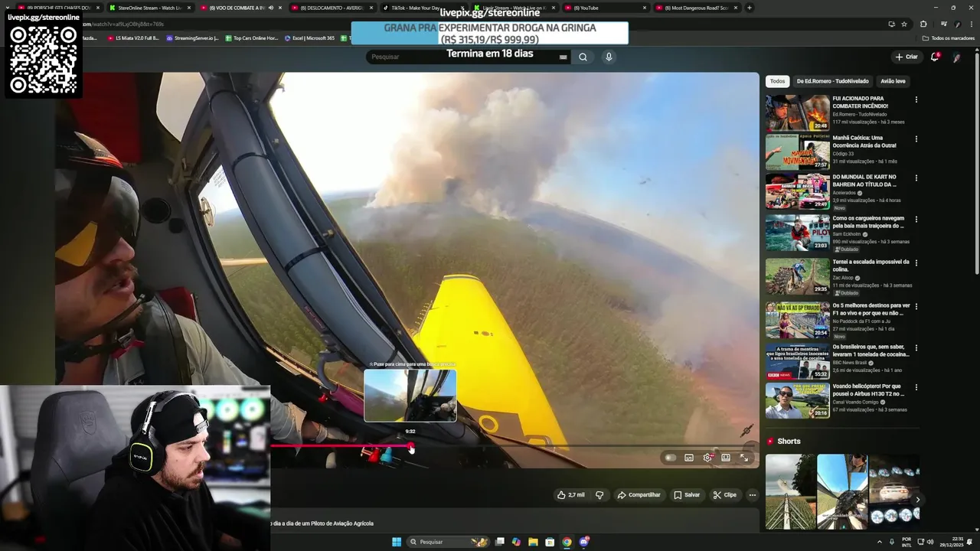Dislike the video with thumbs down
The image size is (980, 551).
(599, 495)
